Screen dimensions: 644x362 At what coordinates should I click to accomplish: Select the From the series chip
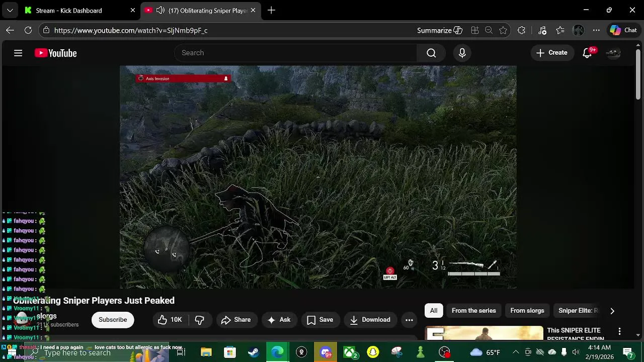pyautogui.click(x=474, y=311)
